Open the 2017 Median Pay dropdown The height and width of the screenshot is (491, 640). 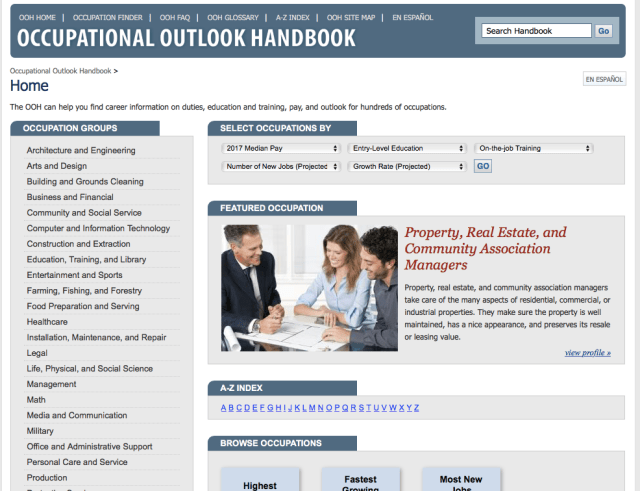point(281,148)
